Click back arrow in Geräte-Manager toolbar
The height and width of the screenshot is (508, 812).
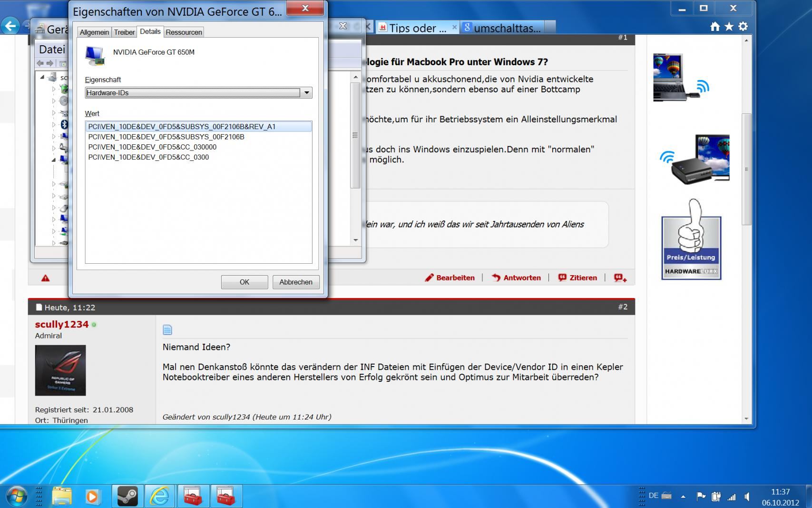(x=40, y=63)
